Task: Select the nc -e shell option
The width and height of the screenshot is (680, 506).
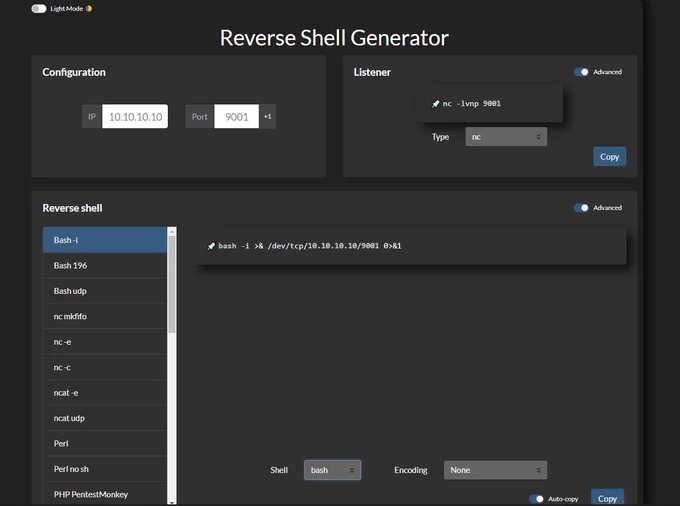Action: click(x=105, y=342)
